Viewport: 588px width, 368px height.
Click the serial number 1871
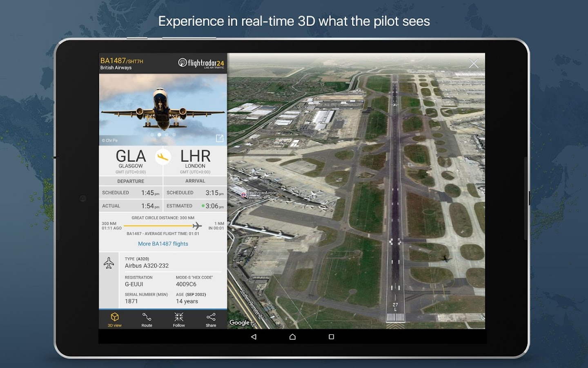coord(131,301)
